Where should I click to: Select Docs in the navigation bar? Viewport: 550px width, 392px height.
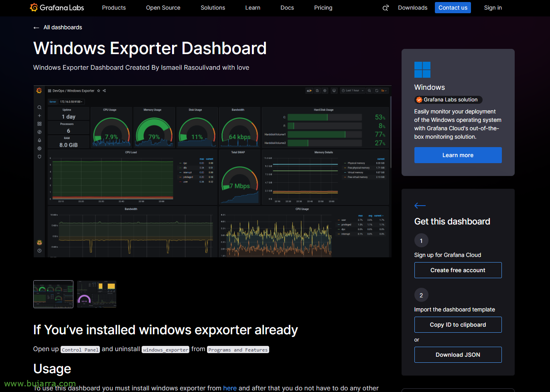coord(287,8)
